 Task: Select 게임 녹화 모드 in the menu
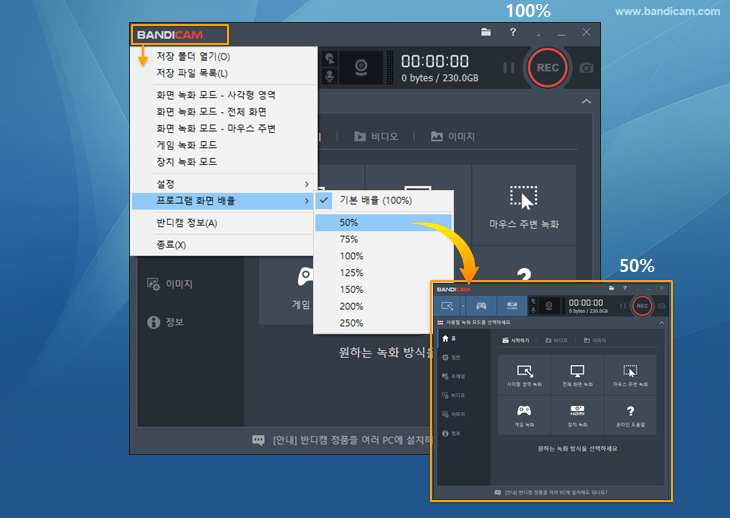[223, 145]
